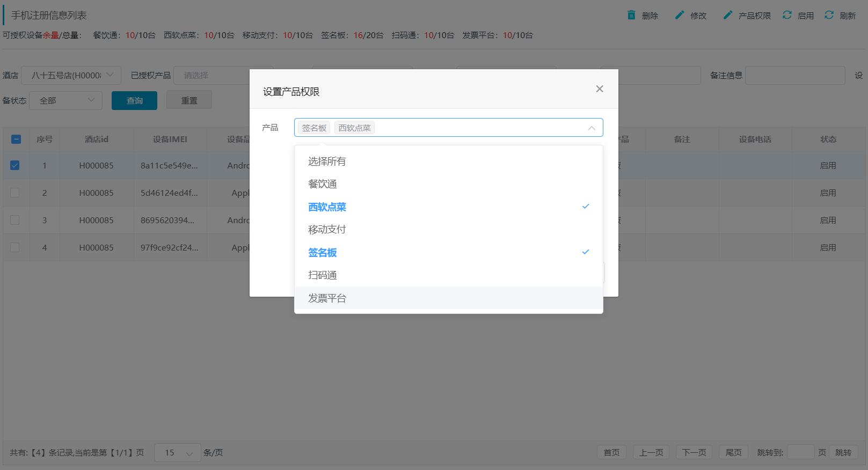Click the trash icon for 删除

tap(631, 15)
